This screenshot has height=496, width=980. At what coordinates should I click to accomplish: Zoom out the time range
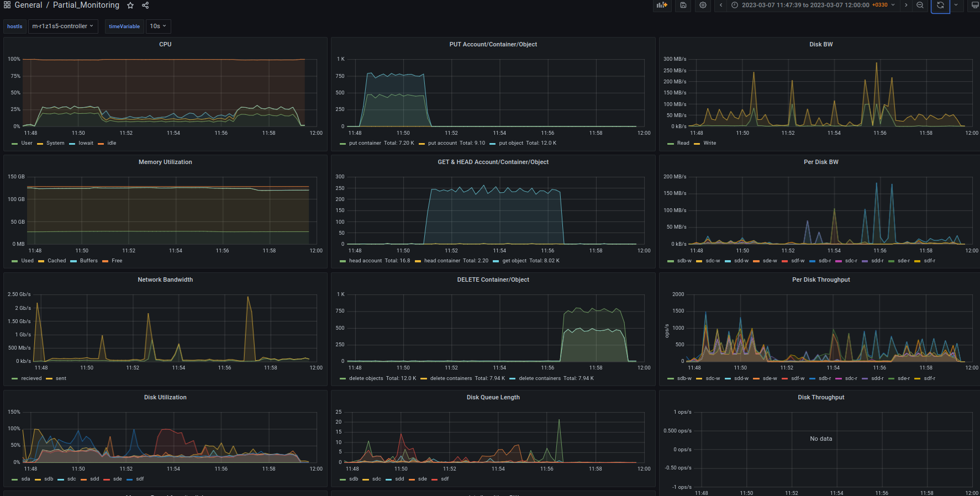click(920, 5)
